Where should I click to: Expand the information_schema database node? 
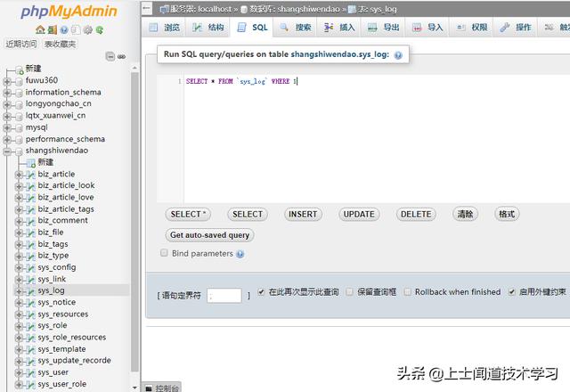7,93
